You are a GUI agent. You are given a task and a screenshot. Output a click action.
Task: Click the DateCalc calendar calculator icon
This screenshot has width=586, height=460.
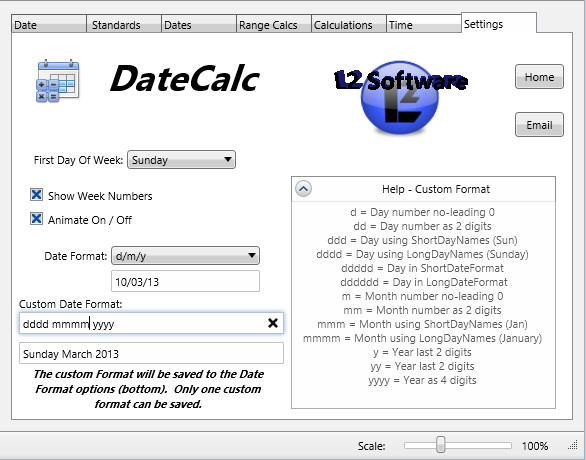click(58, 81)
